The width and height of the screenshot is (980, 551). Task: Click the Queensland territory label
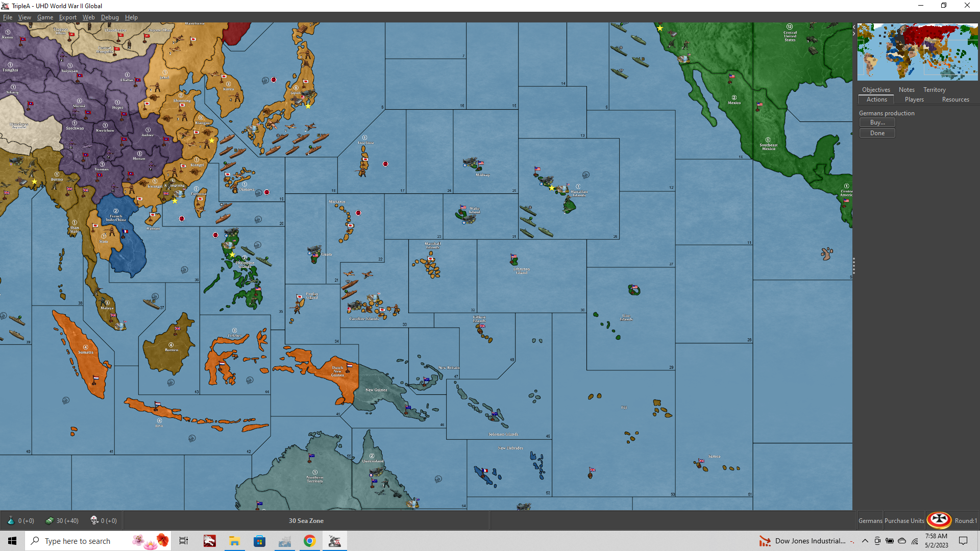pyautogui.click(x=373, y=461)
